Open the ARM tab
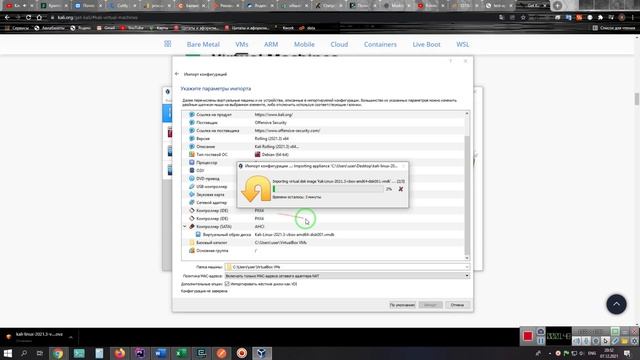Viewport: 640px width, 360px height. coord(271,44)
